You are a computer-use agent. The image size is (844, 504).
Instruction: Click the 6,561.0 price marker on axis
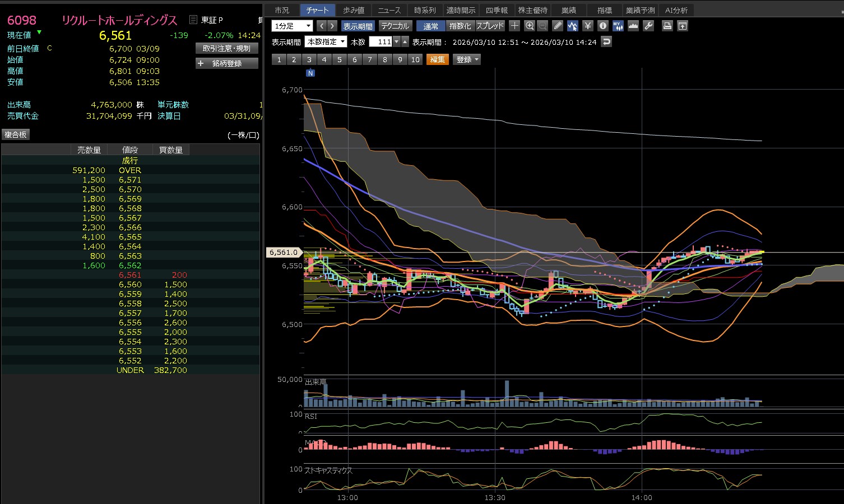click(x=284, y=253)
